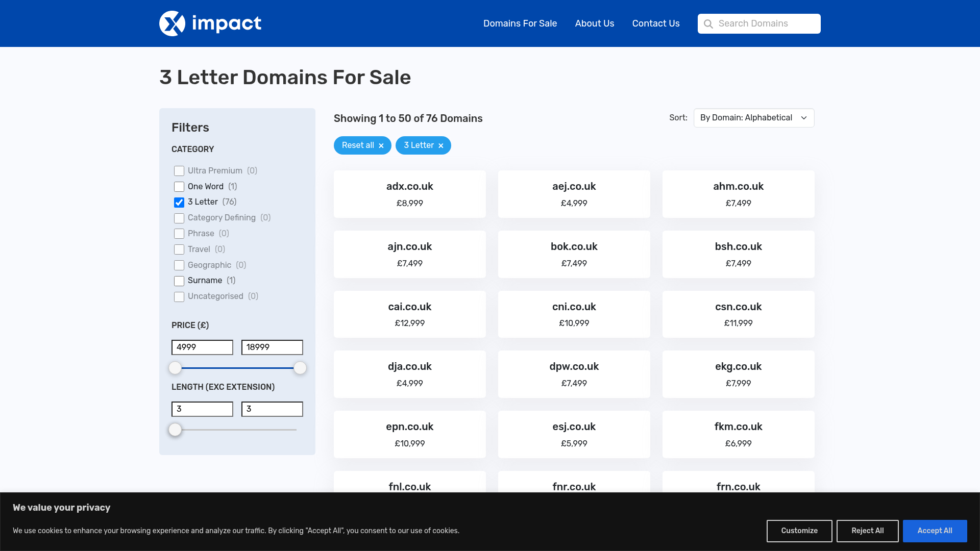Click the maximum length input field
The height and width of the screenshot is (551, 980).
click(x=272, y=409)
